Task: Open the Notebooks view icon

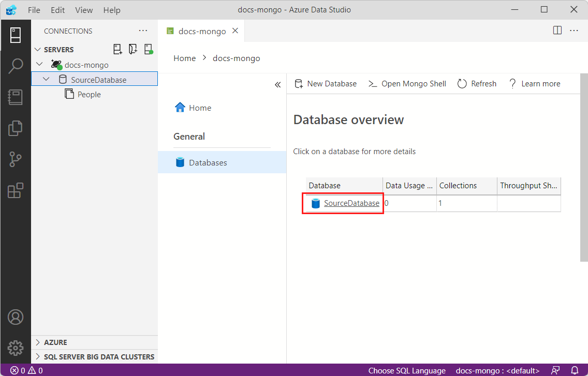Action: coord(16,97)
